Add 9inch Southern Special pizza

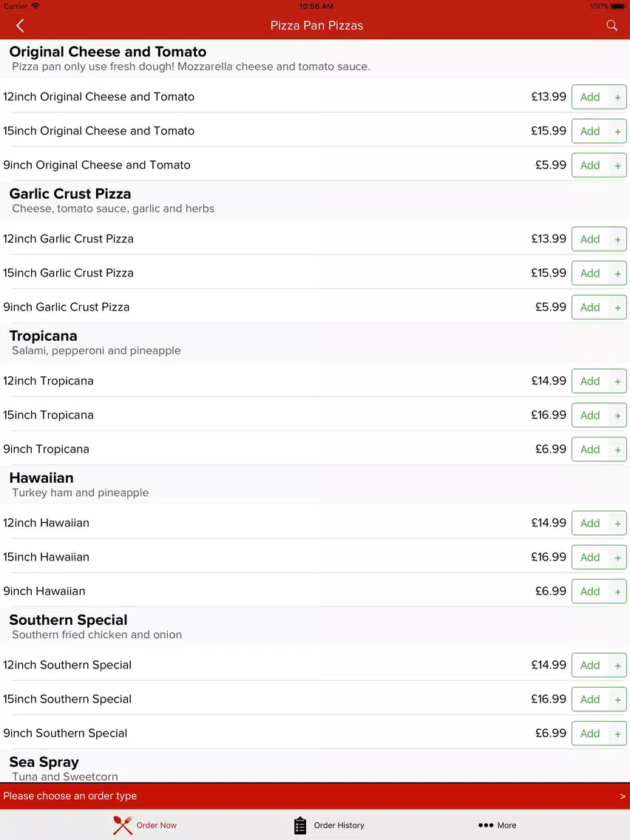pyautogui.click(x=590, y=734)
